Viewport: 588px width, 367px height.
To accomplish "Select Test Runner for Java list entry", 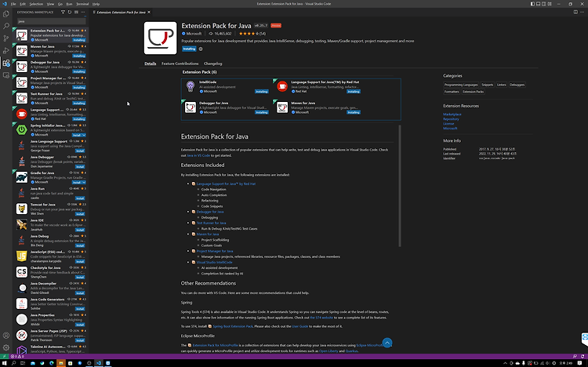I will [51, 98].
